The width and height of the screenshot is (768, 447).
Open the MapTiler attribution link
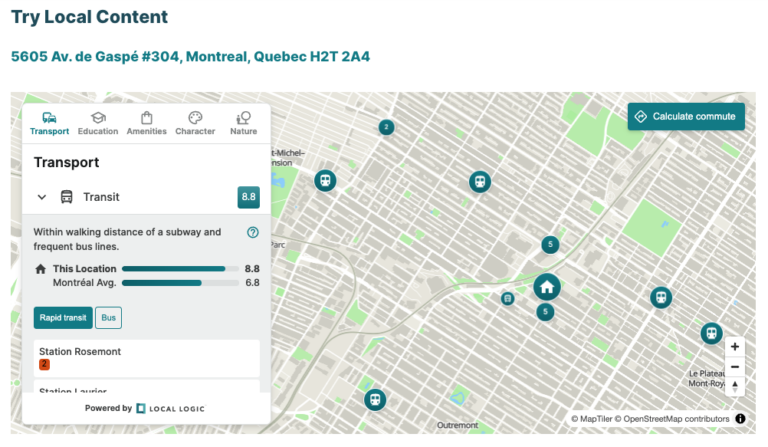pos(592,419)
